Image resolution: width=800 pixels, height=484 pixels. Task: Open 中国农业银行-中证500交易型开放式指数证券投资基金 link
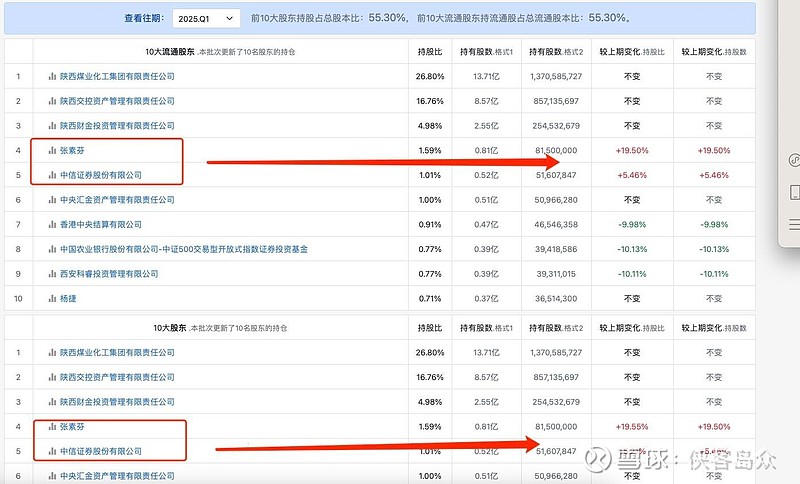(184, 249)
